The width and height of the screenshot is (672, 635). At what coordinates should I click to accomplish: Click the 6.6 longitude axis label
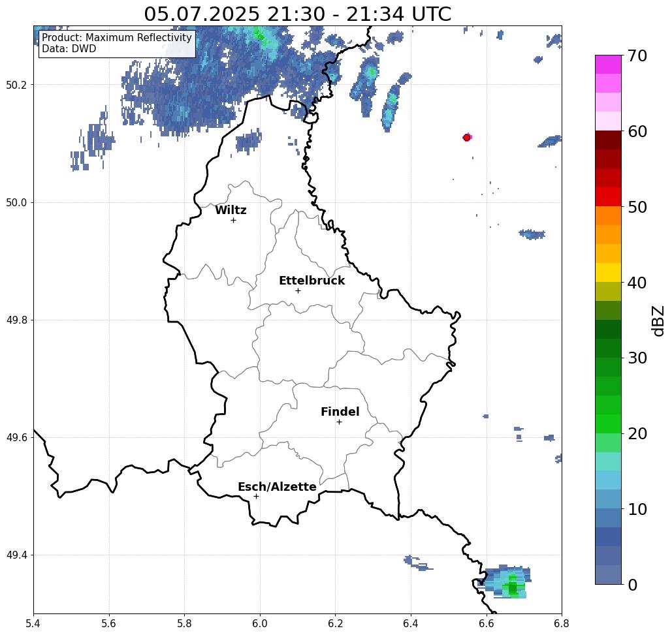click(487, 623)
